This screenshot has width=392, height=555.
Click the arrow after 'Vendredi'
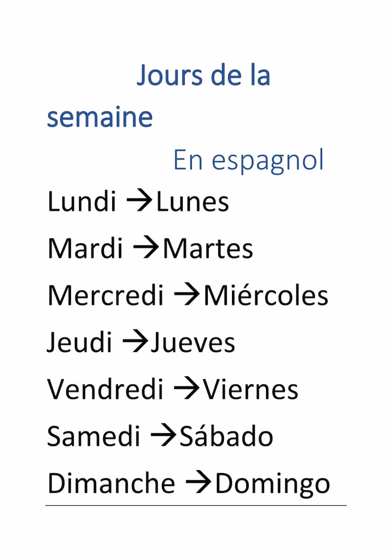coord(187,389)
